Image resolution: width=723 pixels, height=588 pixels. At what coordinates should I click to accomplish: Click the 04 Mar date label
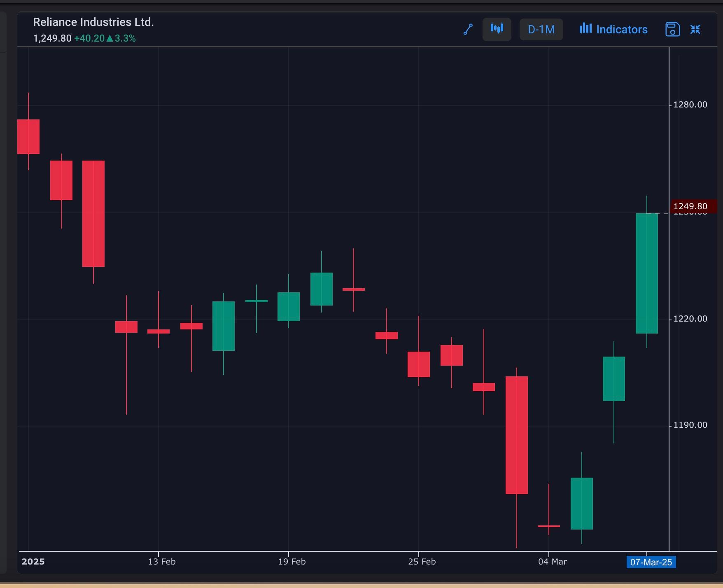553,562
